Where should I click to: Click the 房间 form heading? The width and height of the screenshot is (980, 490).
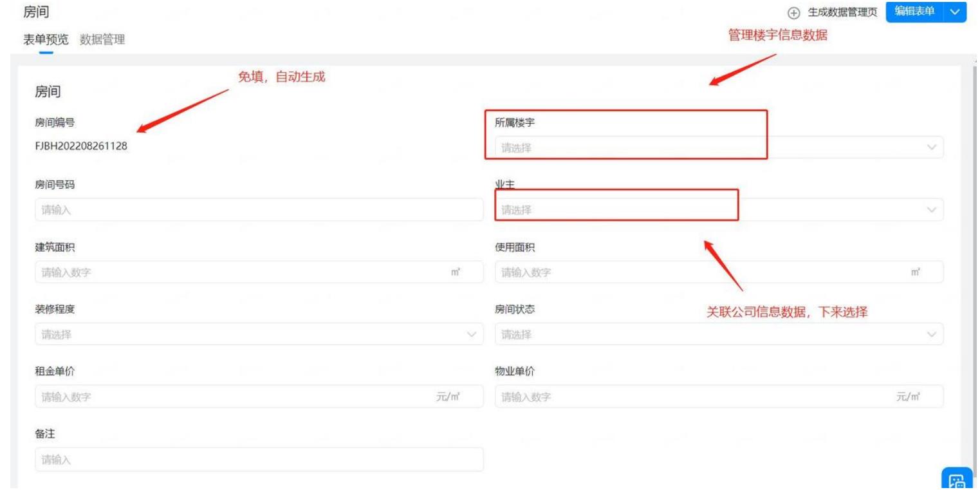click(x=48, y=93)
